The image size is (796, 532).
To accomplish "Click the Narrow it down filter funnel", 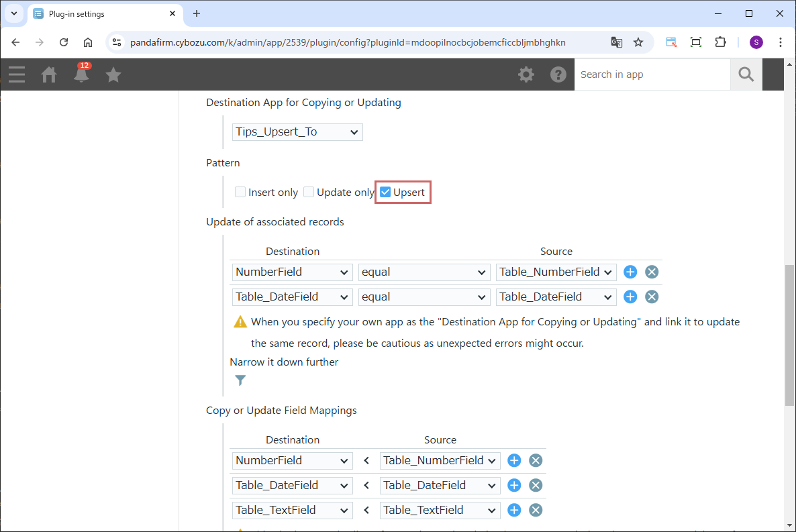I will [x=240, y=380].
